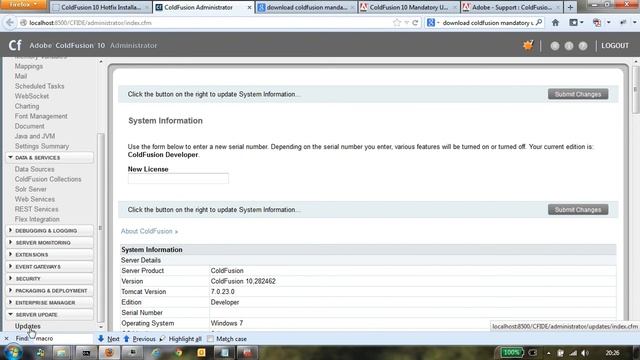Image resolution: width=640 pixels, height=360 pixels.
Task: Click the PDF add-on toolbar icon
Action: [597, 23]
